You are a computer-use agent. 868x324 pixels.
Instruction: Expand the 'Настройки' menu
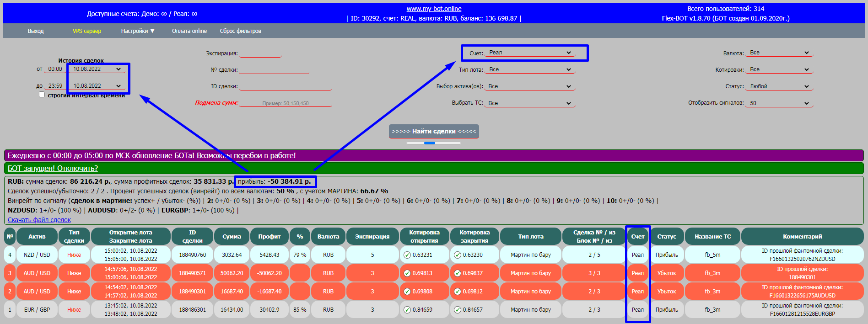(x=138, y=31)
